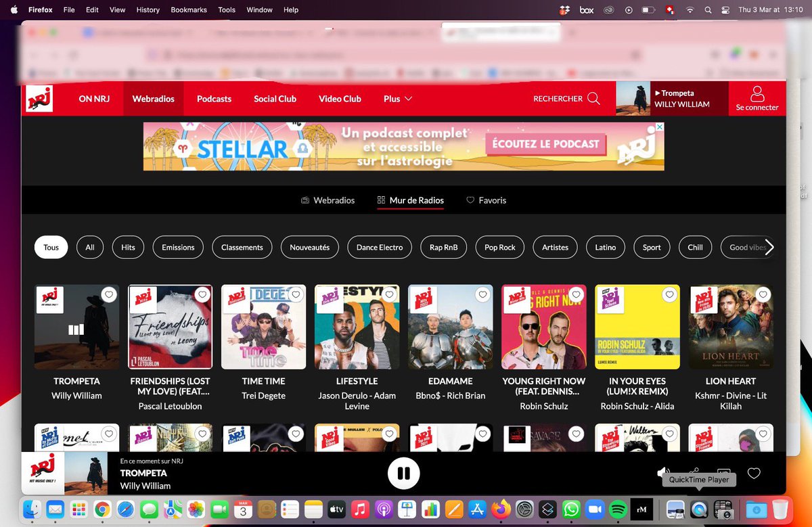Pause playback in the bottom player
This screenshot has height=527, width=812.
404,474
